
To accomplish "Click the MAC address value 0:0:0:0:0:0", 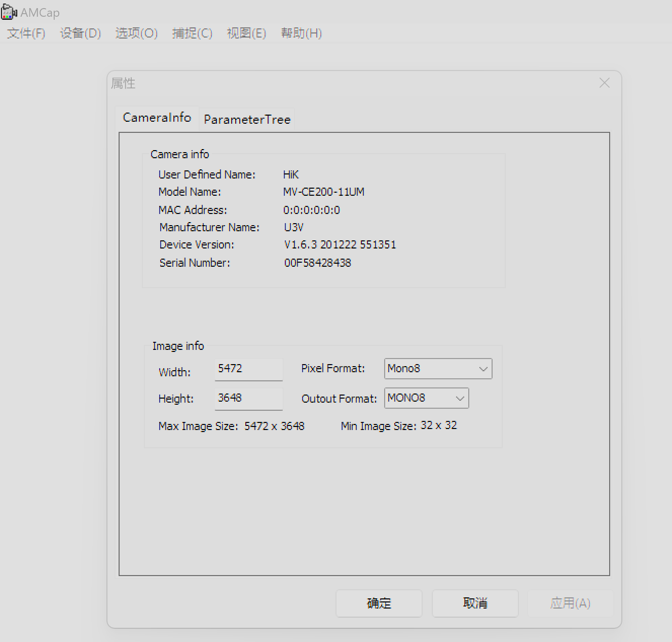I will 312,210.
